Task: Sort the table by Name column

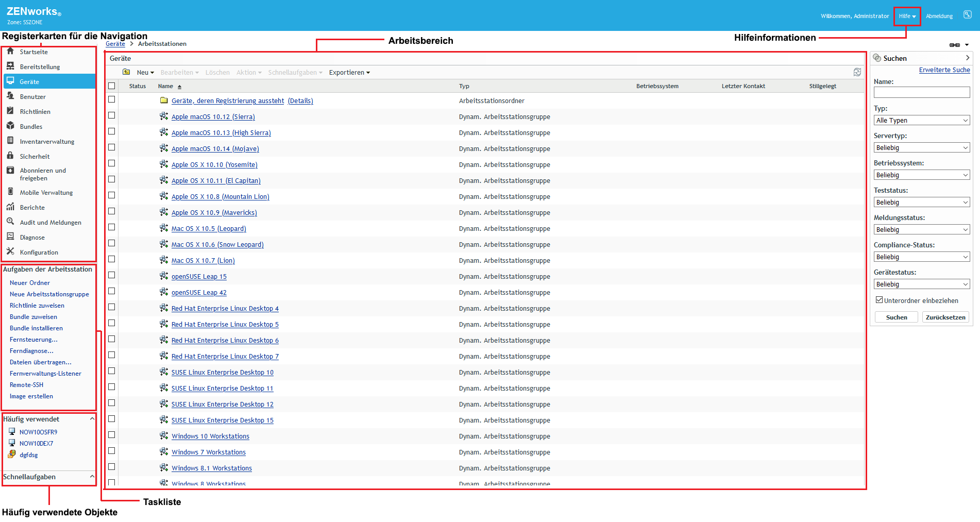Action: [x=170, y=86]
